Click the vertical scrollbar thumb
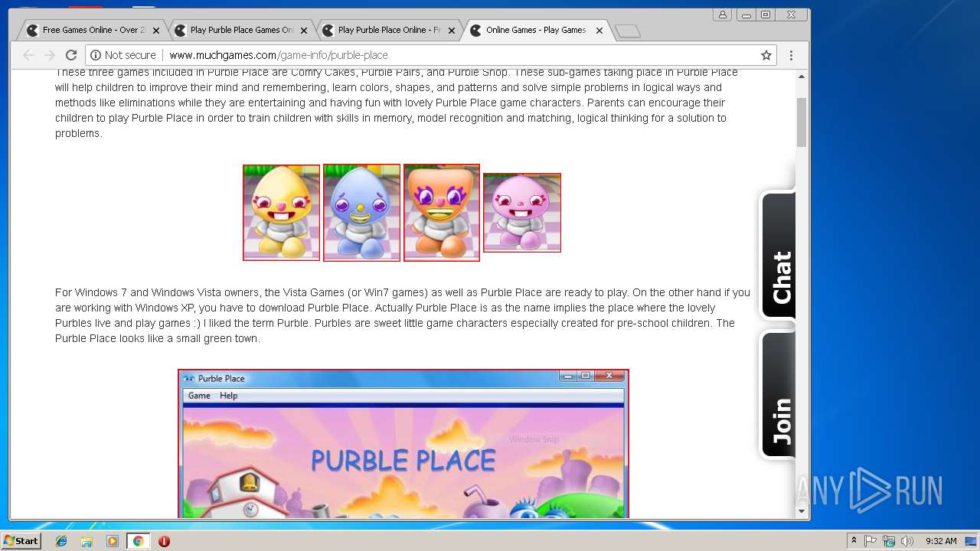The height and width of the screenshot is (551, 980). [x=802, y=122]
